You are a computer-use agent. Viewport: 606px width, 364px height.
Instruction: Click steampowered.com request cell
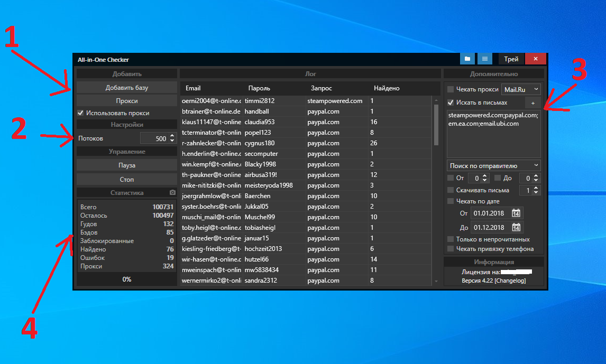pyautogui.click(x=336, y=101)
